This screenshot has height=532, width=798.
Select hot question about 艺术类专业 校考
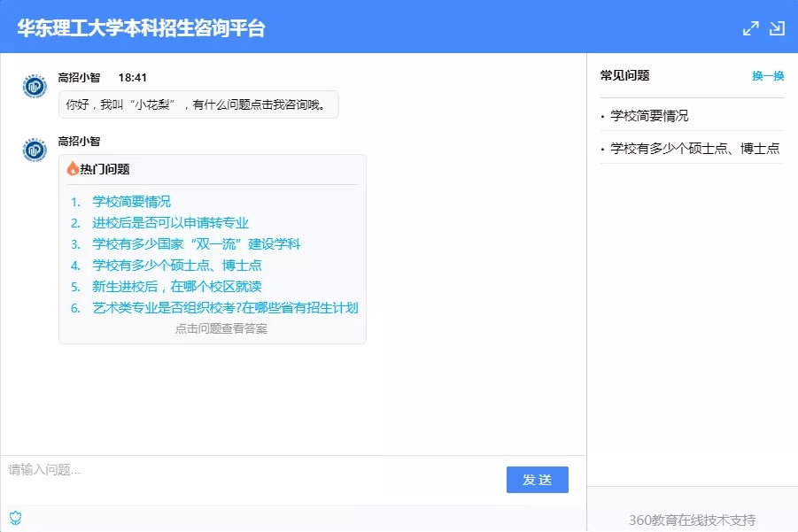(x=226, y=308)
